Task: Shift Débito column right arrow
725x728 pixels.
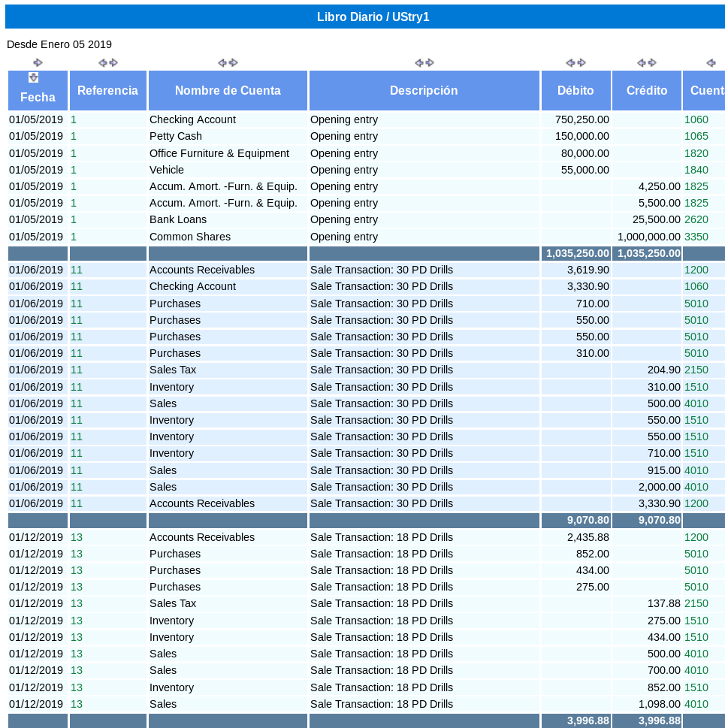Action: pyautogui.click(x=581, y=62)
